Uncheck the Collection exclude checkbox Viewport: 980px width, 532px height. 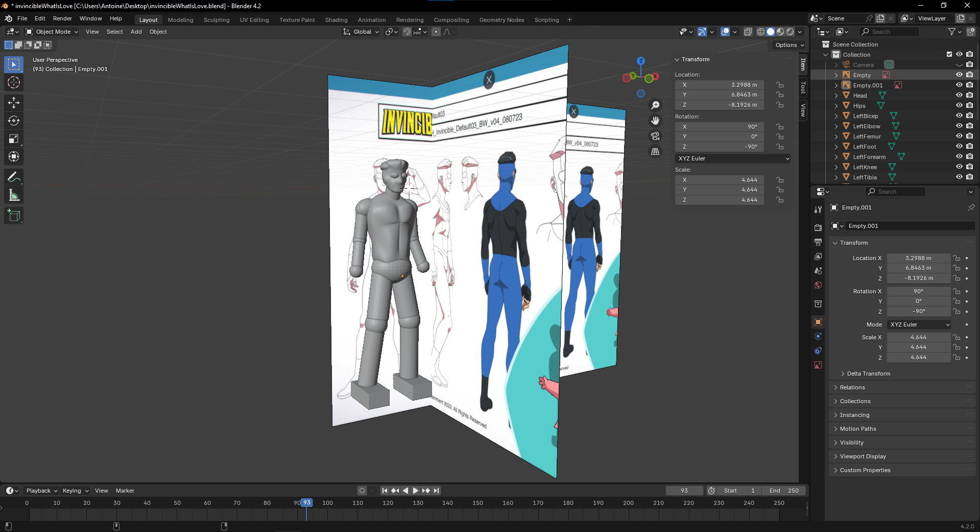(949, 54)
